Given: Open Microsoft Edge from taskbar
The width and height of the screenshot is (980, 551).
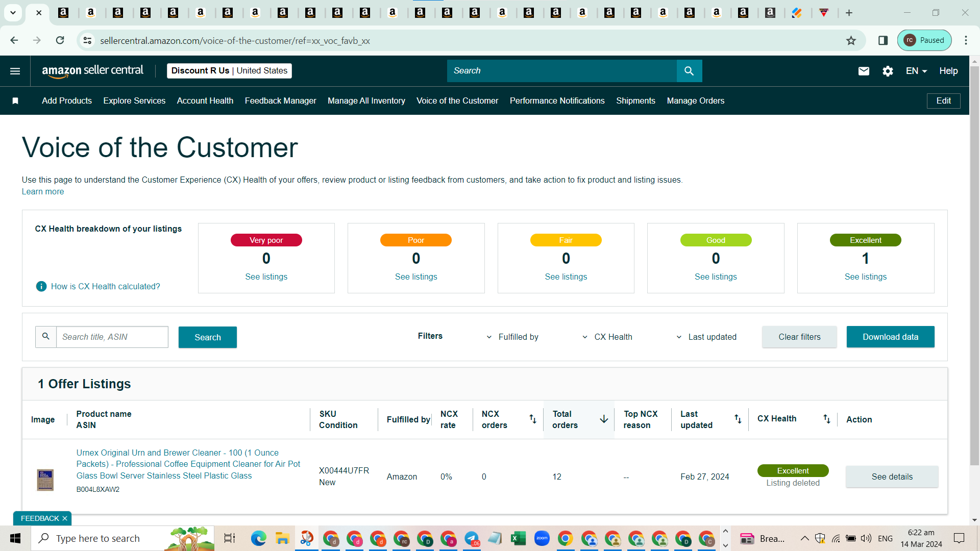Looking at the screenshot, I should [258, 538].
